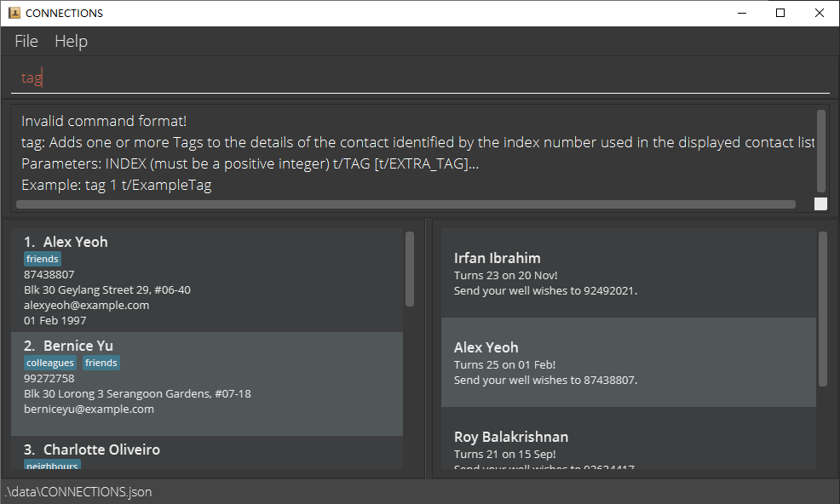Screen dimensions: 840x504
Task: Select Roy Balakrishnan birthday card
Action: tap(629, 438)
